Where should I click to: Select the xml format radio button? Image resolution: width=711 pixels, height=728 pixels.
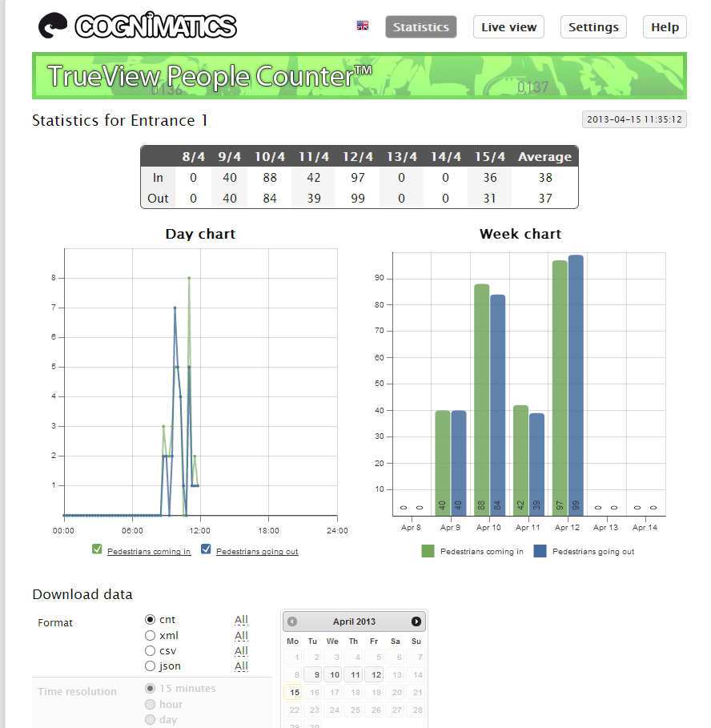click(x=150, y=635)
